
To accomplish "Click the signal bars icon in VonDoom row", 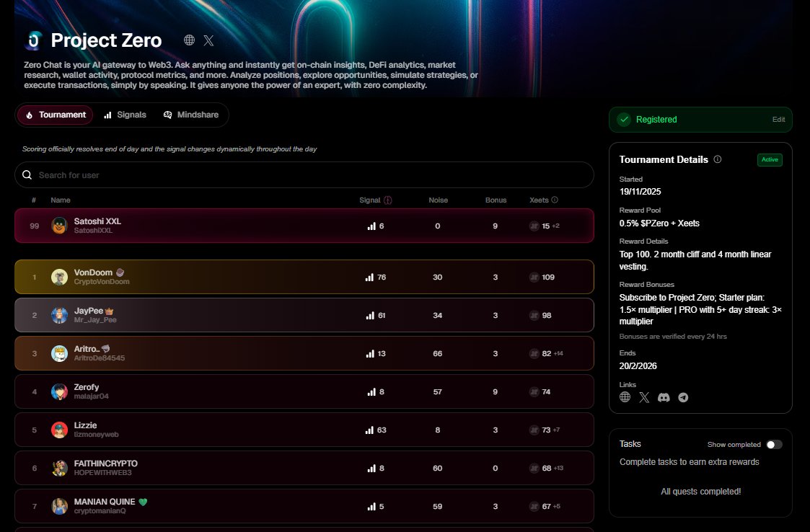I will [x=369, y=278].
